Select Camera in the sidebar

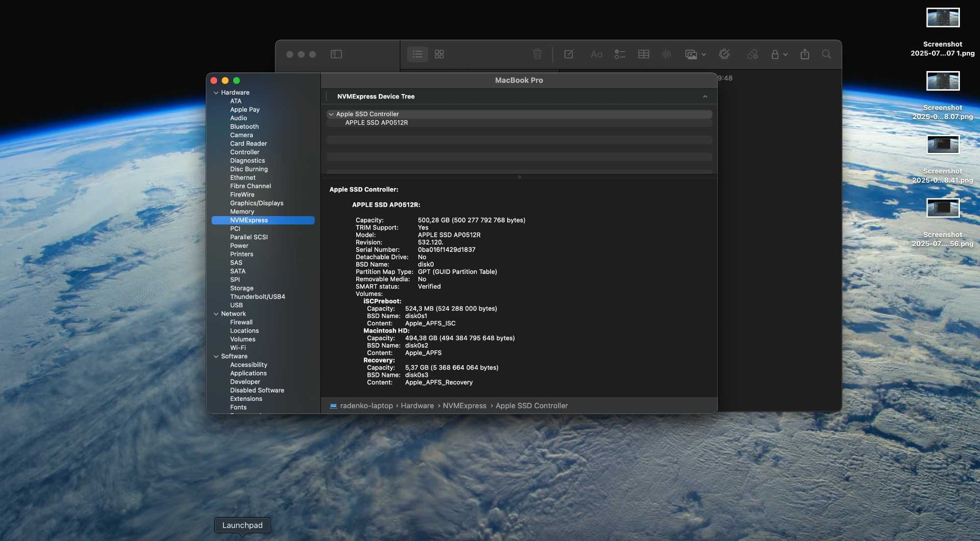pos(242,135)
